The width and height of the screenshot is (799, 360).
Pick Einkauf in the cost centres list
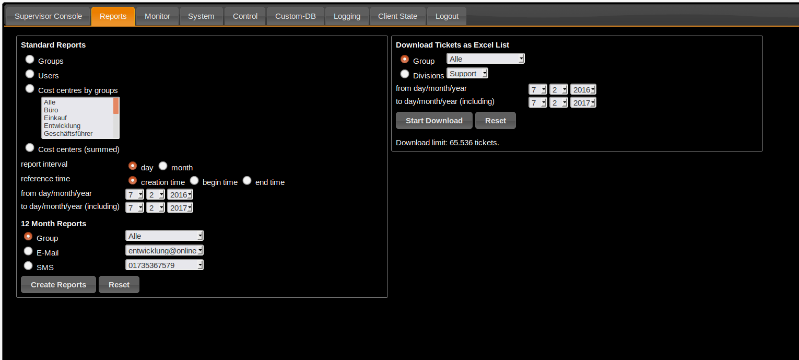coord(77,118)
